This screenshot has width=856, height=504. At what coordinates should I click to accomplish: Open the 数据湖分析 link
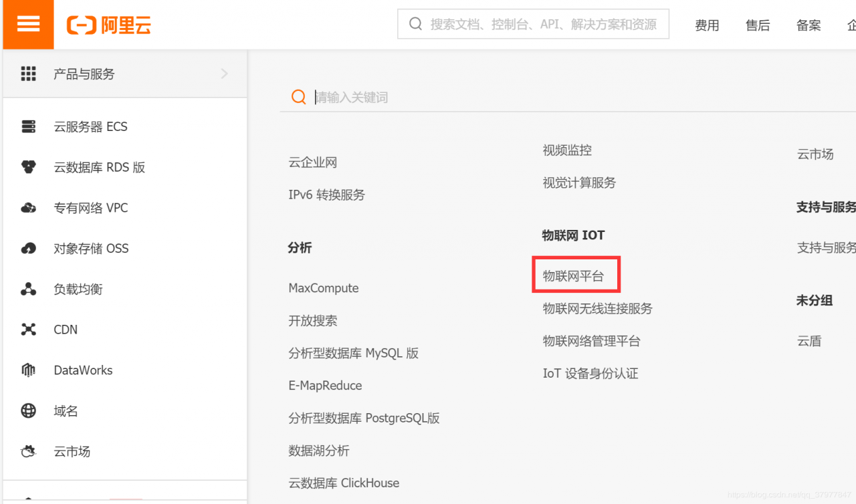319,451
